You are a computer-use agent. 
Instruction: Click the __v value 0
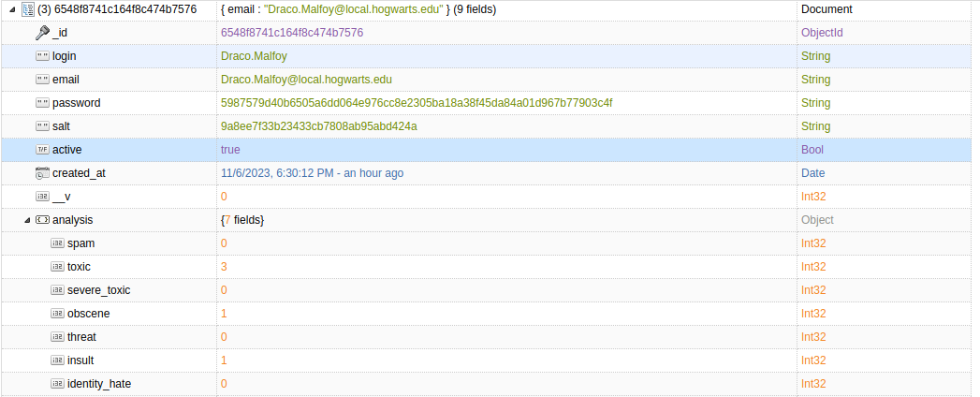point(224,197)
